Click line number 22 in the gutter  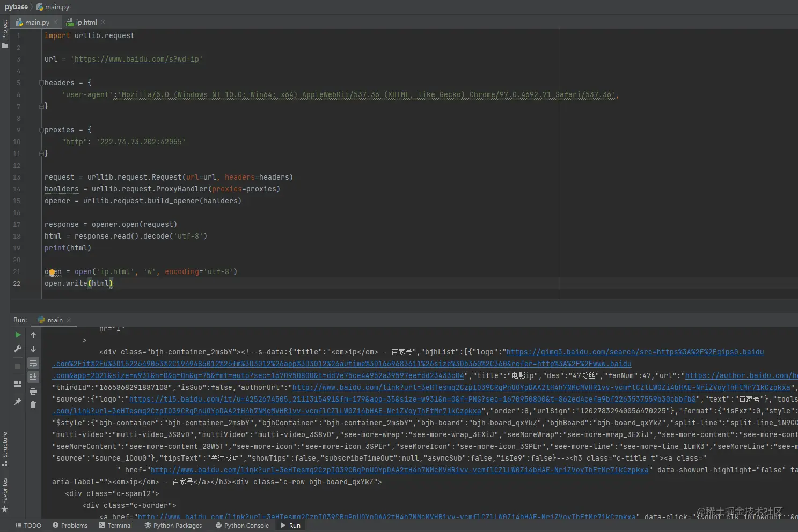point(17,284)
